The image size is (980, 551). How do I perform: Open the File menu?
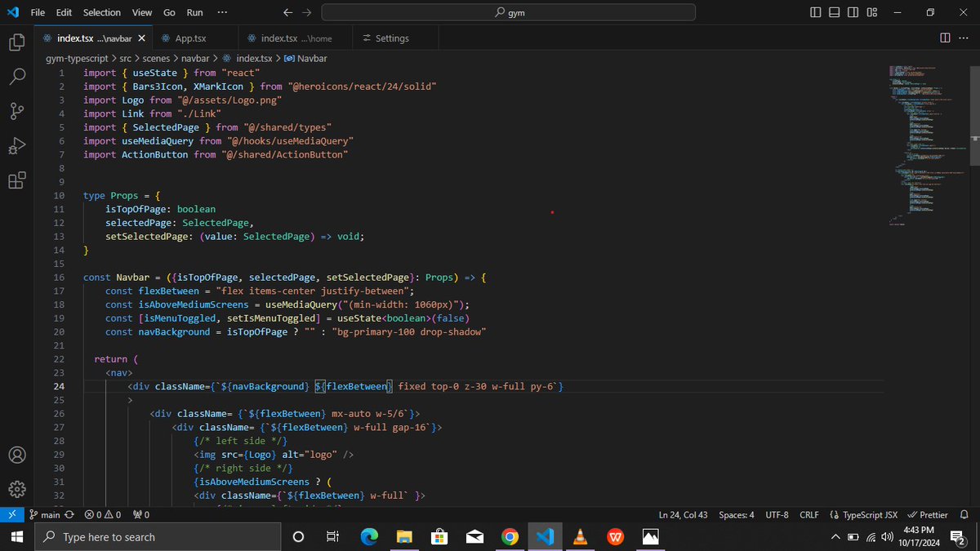(x=38, y=13)
